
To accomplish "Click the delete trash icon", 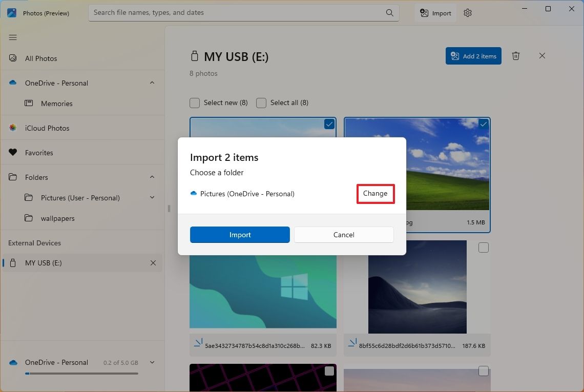I will click(516, 56).
